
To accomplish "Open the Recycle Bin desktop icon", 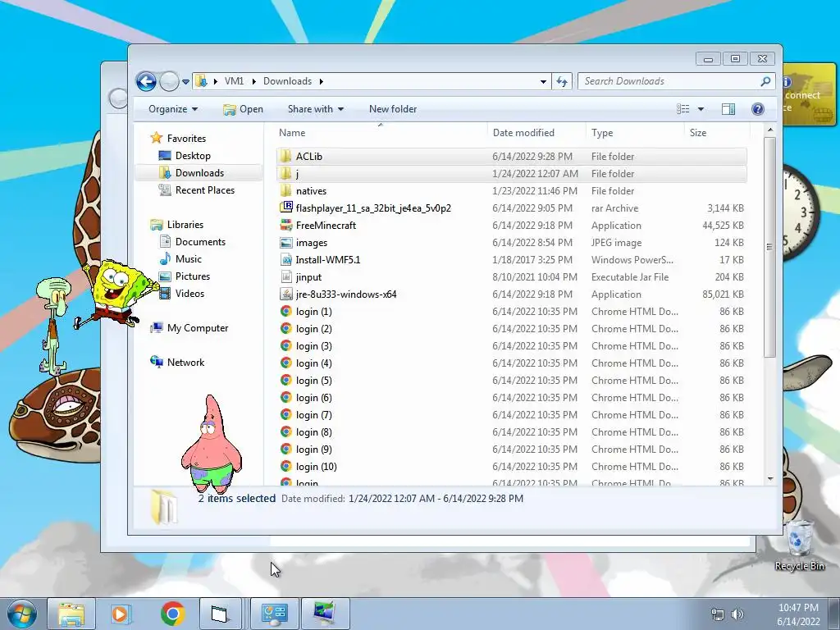I will (x=799, y=546).
